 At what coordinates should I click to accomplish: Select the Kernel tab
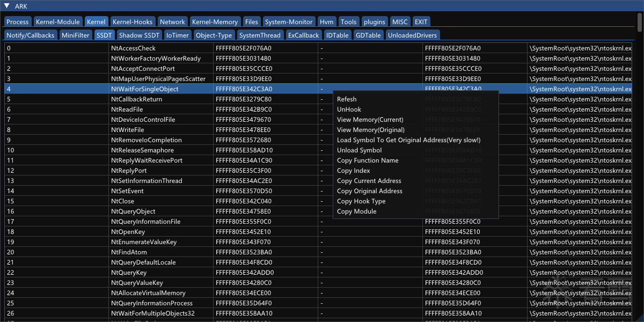coord(96,22)
